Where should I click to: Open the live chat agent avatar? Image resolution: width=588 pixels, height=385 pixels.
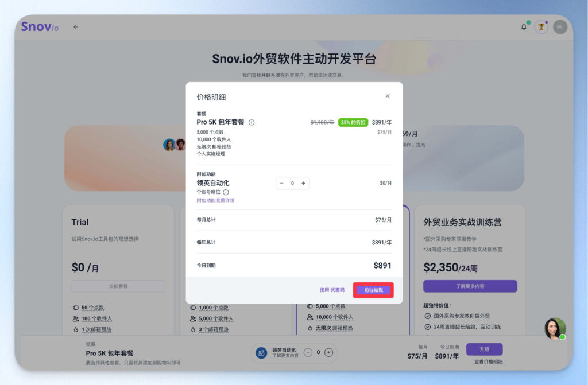[x=555, y=328]
